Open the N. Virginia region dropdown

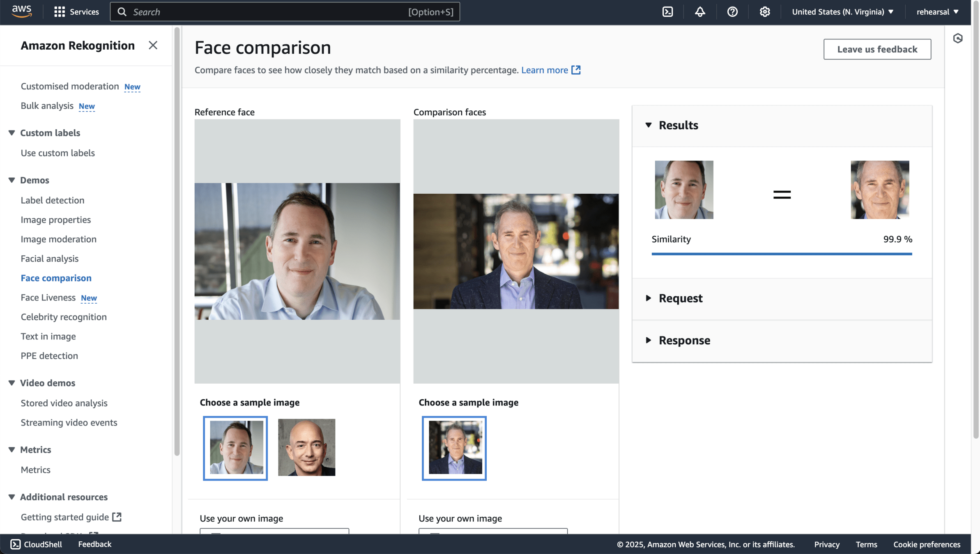842,12
